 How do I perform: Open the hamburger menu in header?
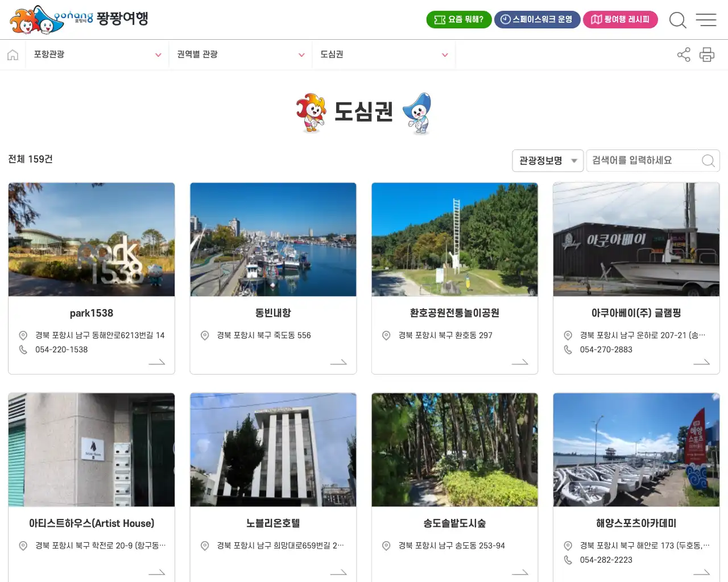tap(706, 20)
